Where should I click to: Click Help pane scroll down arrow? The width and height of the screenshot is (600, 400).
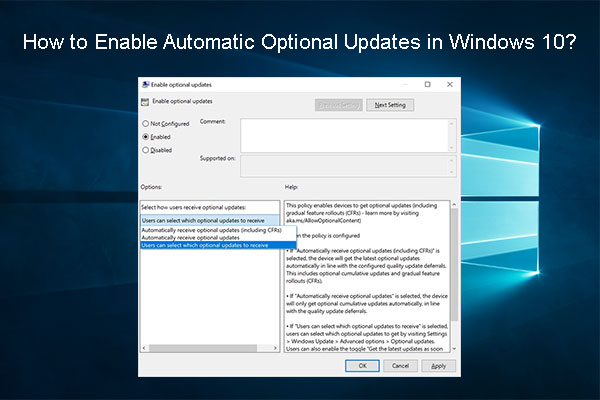pyautogui.click(x=454, y=348)
